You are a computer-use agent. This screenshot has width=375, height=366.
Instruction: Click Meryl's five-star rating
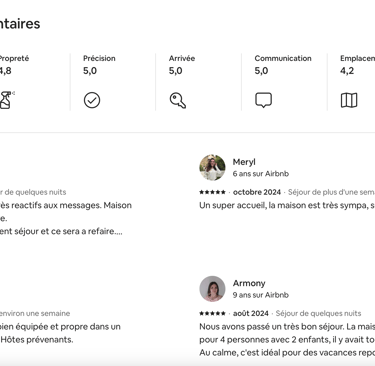pos(212,192)
